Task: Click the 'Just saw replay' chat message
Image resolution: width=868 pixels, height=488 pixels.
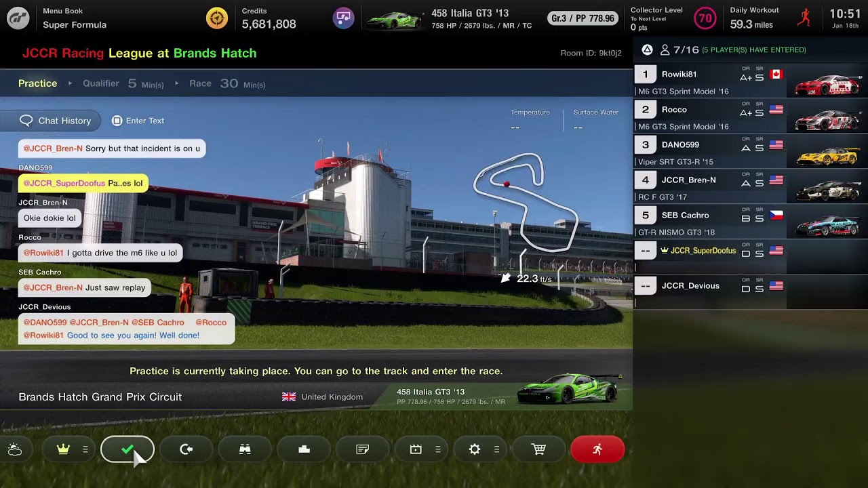Action: (85, 287)
